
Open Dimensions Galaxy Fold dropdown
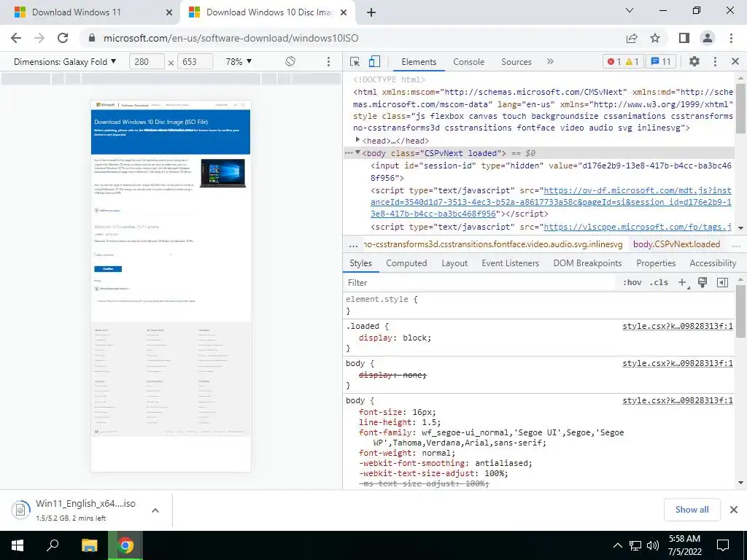[65, 61]
